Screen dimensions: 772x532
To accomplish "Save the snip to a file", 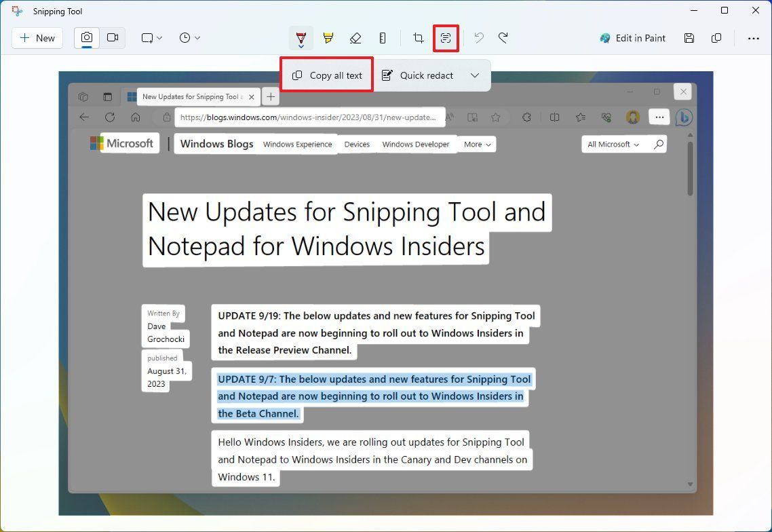I will [x=689, y=38].
